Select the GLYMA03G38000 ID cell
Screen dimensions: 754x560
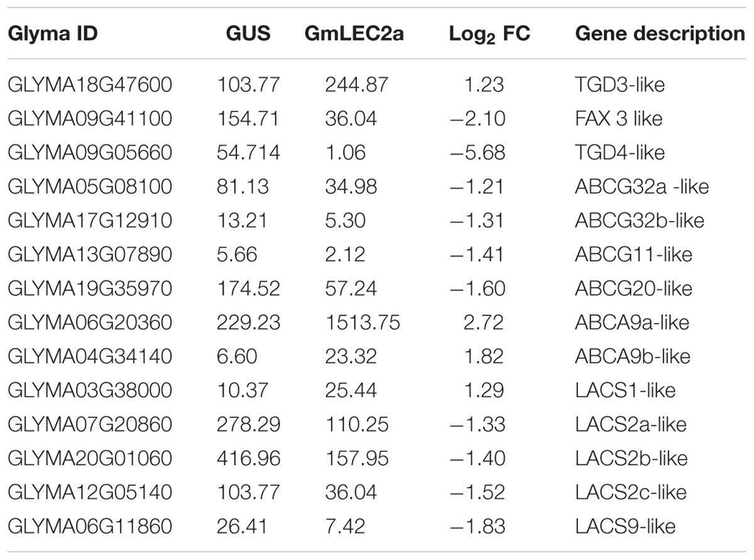click(x=90, y=390)
